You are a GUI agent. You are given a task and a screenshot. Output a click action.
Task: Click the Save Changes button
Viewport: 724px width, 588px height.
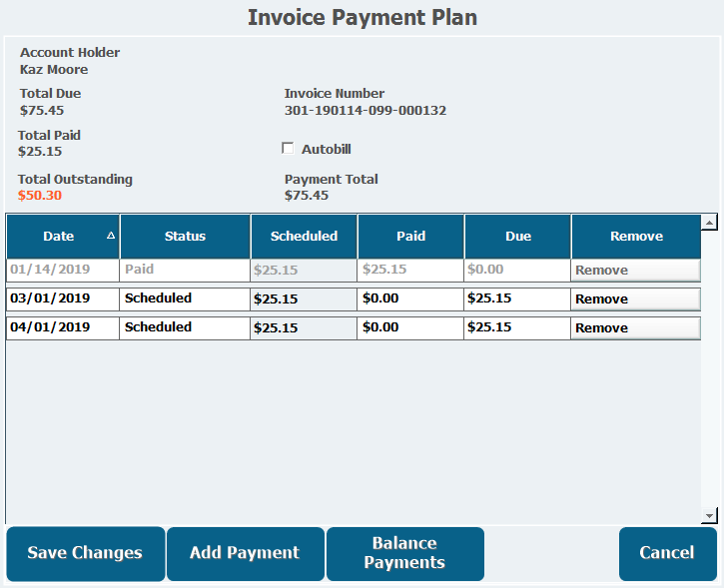pos(85,553)
